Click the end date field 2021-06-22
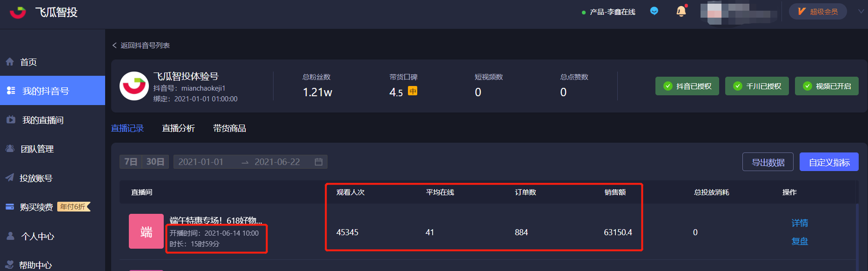Image resolution: width=868 pixels, height=271 pixels. 277,162
